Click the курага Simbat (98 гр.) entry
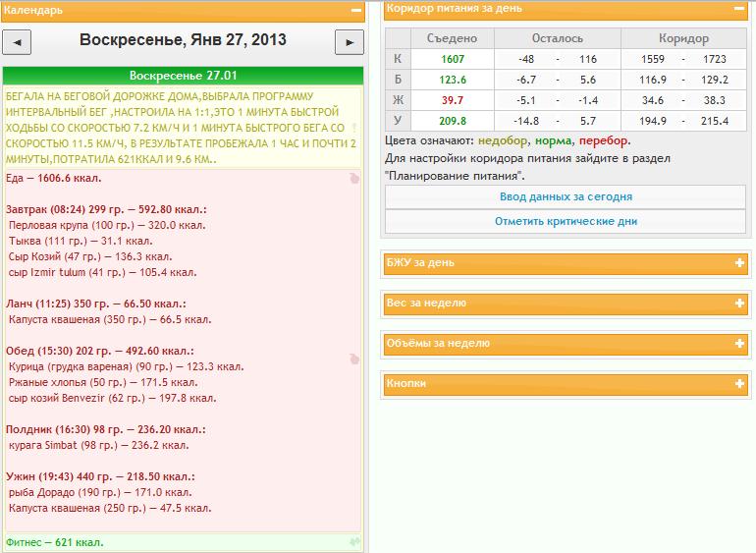This screenshot has height=553, width=756. [99, 445]
